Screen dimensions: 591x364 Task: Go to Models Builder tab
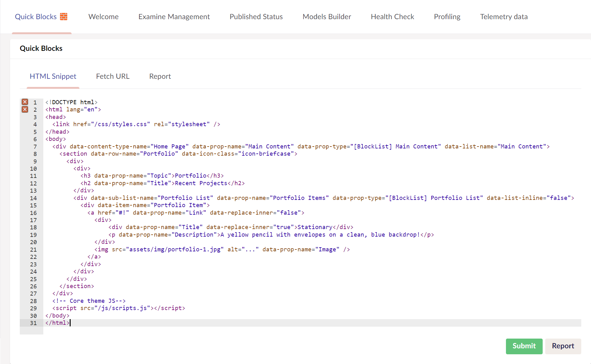(327, 17)
